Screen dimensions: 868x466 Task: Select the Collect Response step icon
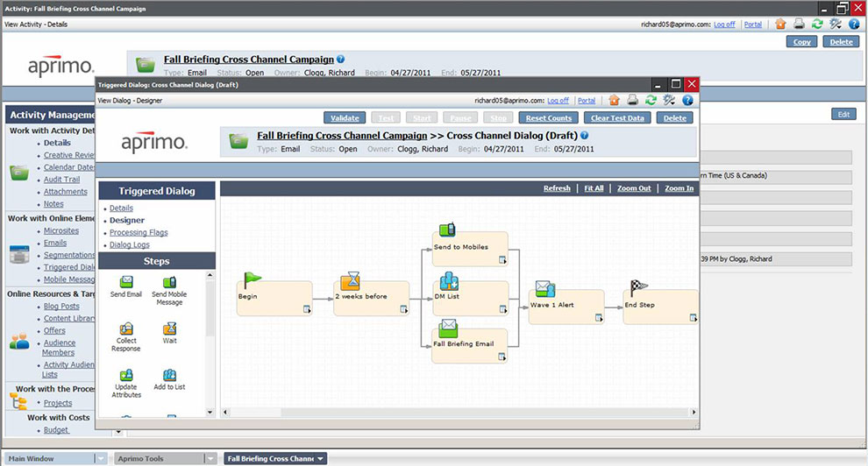pos(126,328)
